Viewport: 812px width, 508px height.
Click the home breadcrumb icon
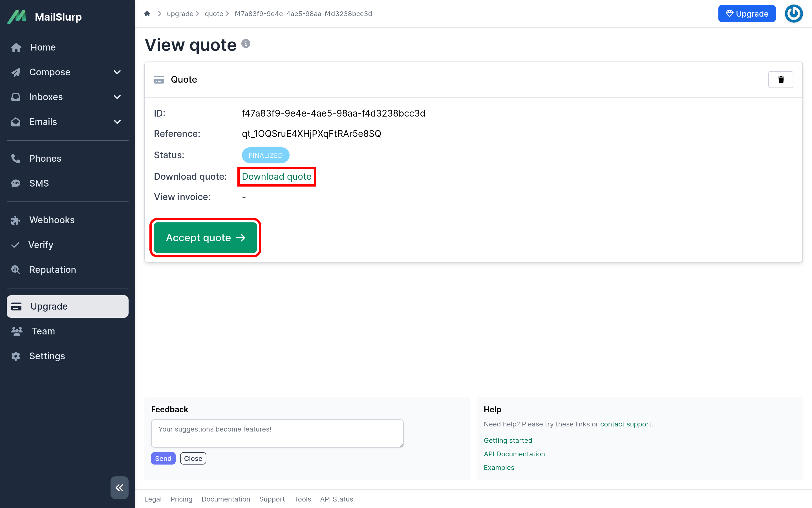(x=147, y=14)
